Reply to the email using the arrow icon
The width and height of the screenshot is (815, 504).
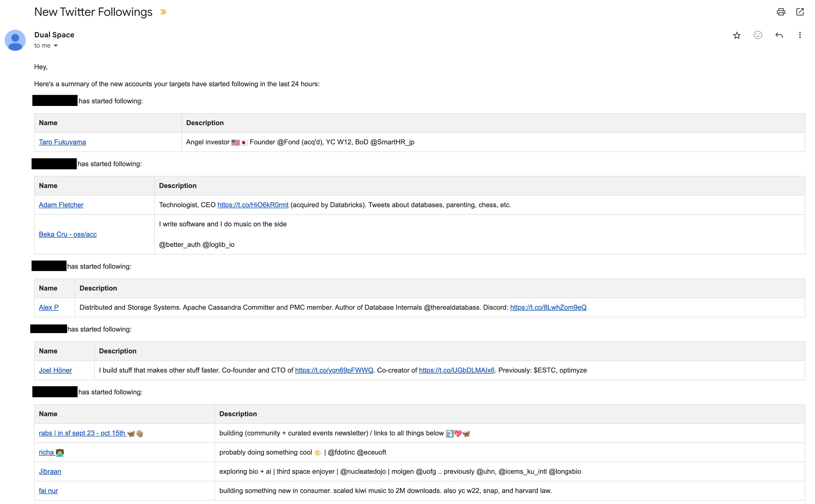(779, 35)
